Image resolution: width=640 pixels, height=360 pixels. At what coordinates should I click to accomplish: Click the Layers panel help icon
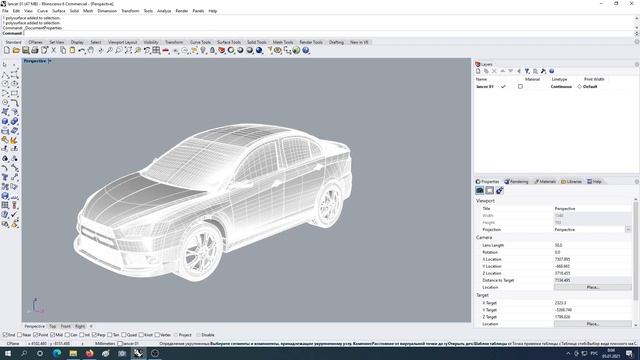click(x=551, y=71)
